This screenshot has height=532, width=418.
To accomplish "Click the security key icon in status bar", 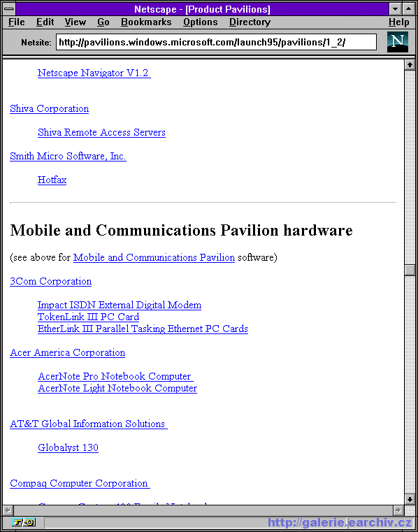I will (x=24, y=522).
